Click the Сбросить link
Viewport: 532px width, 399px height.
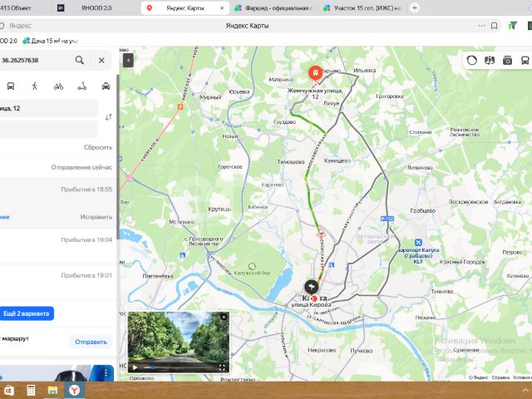point(98,147)
